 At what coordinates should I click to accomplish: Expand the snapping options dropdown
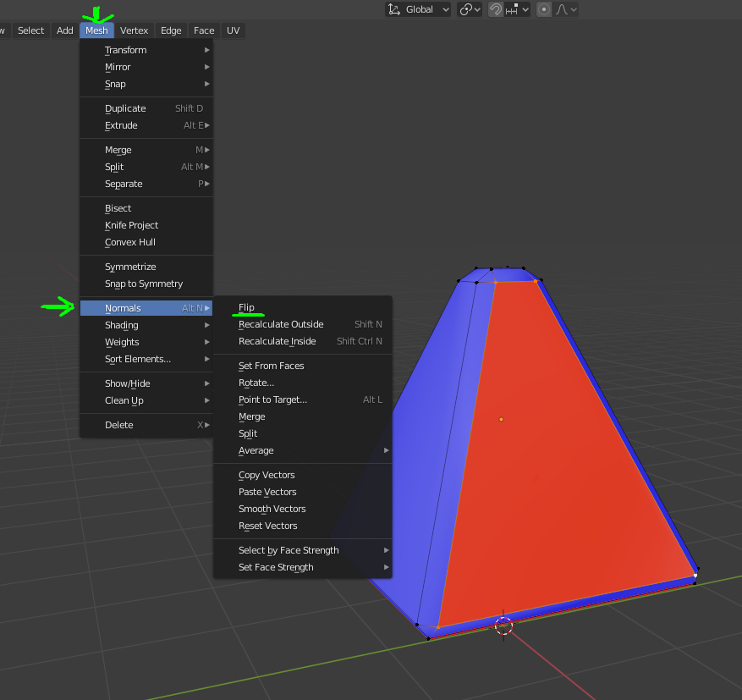pyautogui.click(x=526, y=9)
